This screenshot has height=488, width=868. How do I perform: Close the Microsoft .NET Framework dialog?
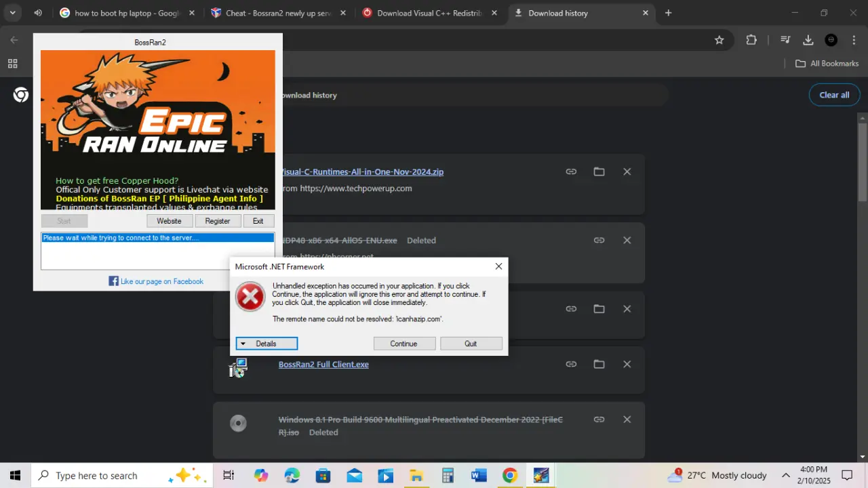(x=498, y=266)
